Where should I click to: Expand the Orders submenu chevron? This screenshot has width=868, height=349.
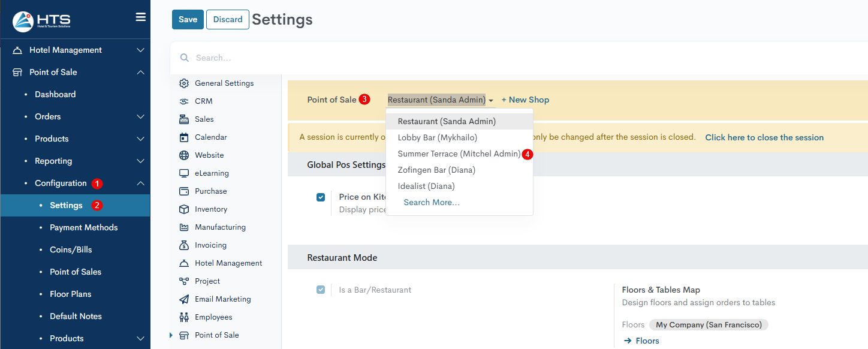click(140, 117)
